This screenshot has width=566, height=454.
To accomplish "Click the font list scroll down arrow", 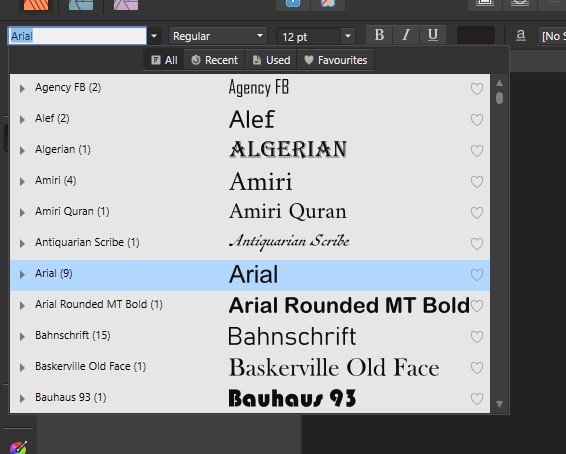I will pos(500,404).
